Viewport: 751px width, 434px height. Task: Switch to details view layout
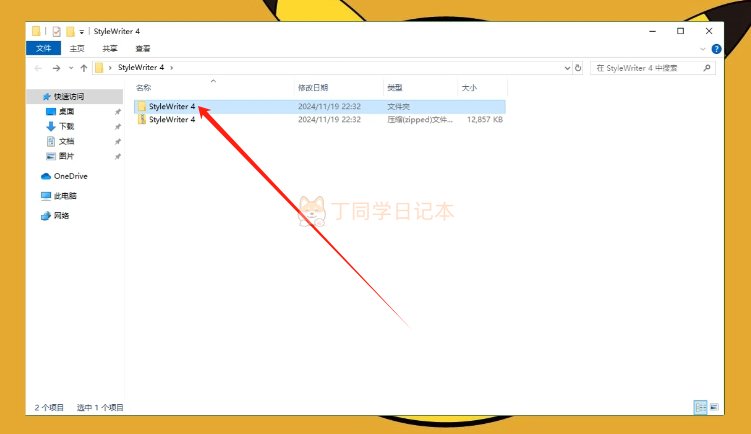click(701, 407)
